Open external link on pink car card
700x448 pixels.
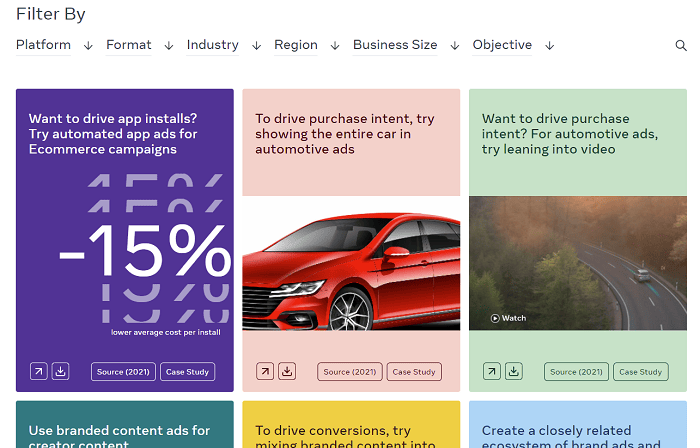click(x=265, y=371)
